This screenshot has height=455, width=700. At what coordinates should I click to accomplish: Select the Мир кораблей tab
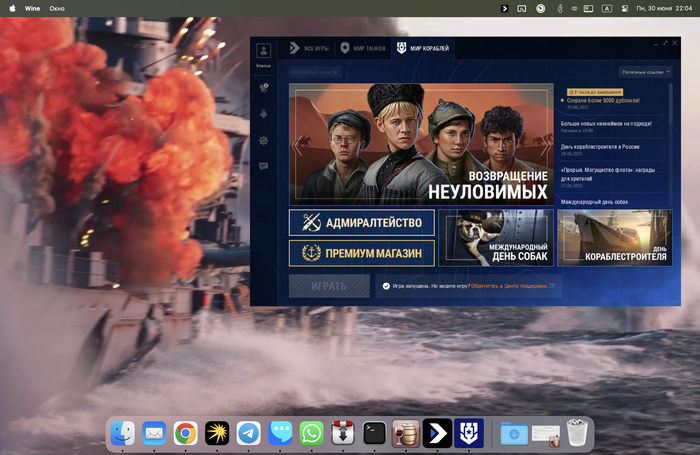pyautogui.click(x=423, y=48)
